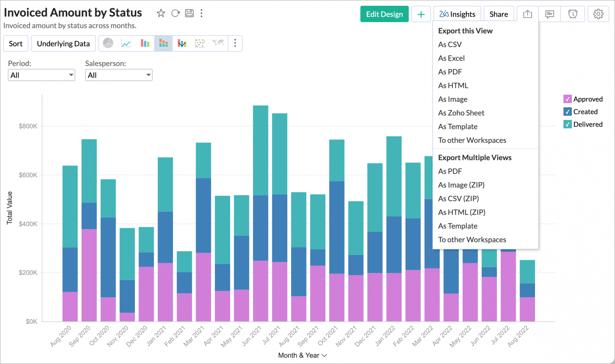Viewport: 615px width, 364px height.
Task: Refresh the chart data
Action: click(x=175, y=13)
